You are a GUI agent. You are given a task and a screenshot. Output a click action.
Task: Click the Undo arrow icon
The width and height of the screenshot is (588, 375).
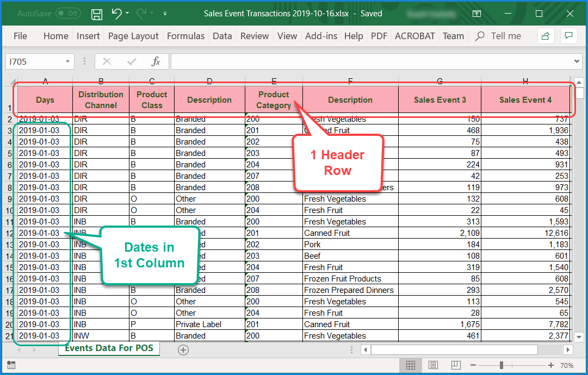(x=117, y=14)
